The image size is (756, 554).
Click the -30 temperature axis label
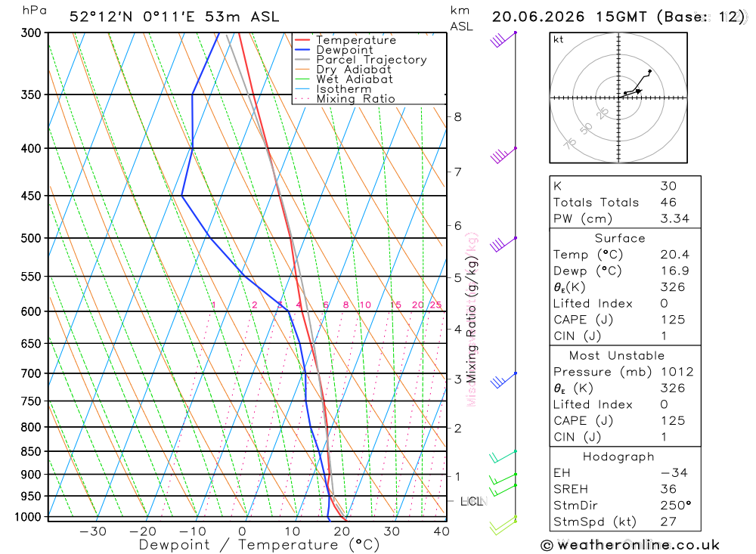point(93,531)
